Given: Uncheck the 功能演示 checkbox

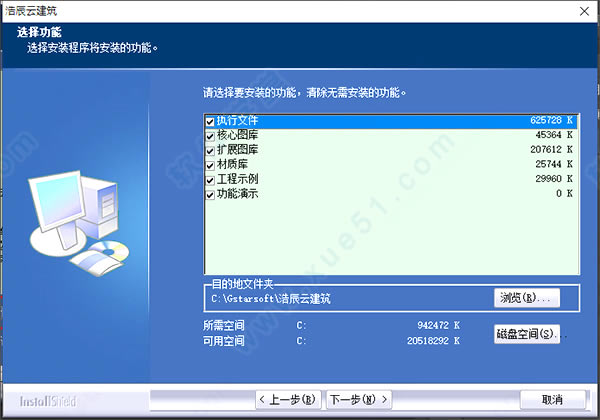Looking at the screenshot, I should (210, 195).
